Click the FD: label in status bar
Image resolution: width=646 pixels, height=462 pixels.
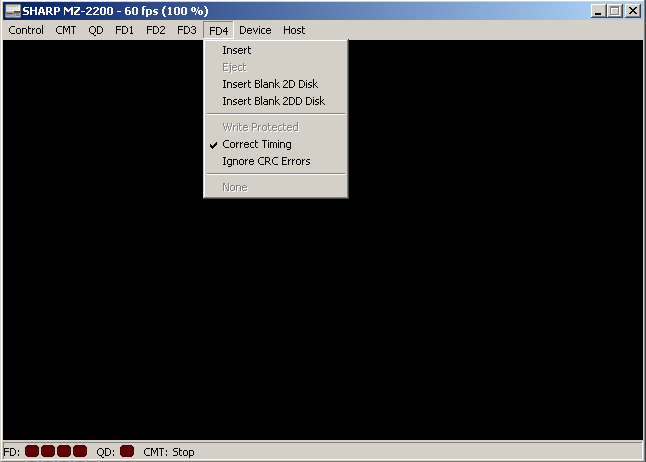pyautogui.click(x=12, y=452)
